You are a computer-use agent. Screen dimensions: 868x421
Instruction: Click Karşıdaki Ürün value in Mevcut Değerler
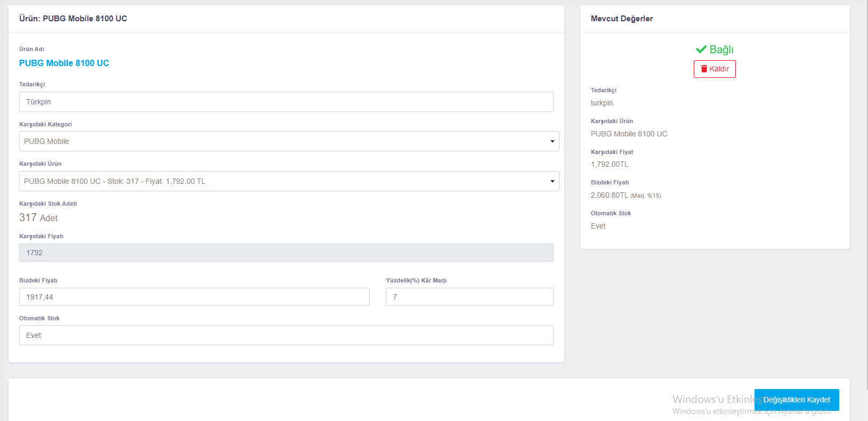click(x=629, y=134)
